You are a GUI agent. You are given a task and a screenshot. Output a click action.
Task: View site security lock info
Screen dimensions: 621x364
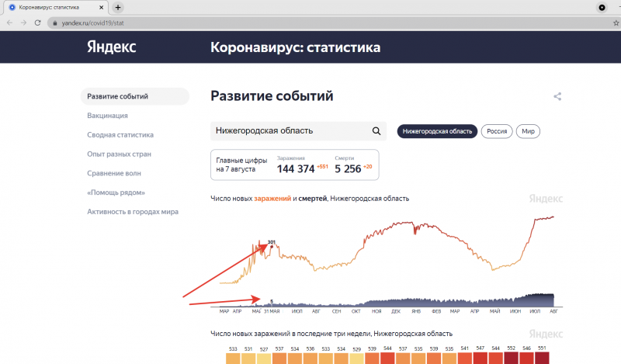pos(55,23)
